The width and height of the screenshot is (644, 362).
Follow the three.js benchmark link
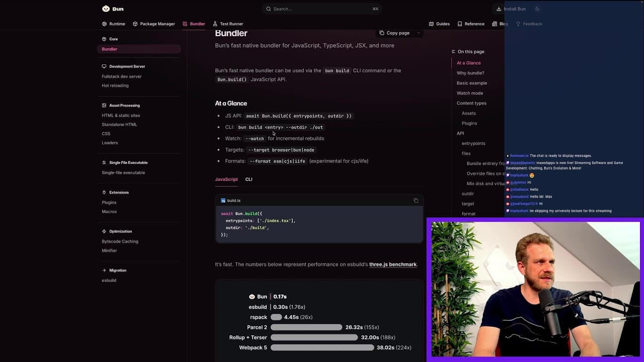click(x=393, y=264)
